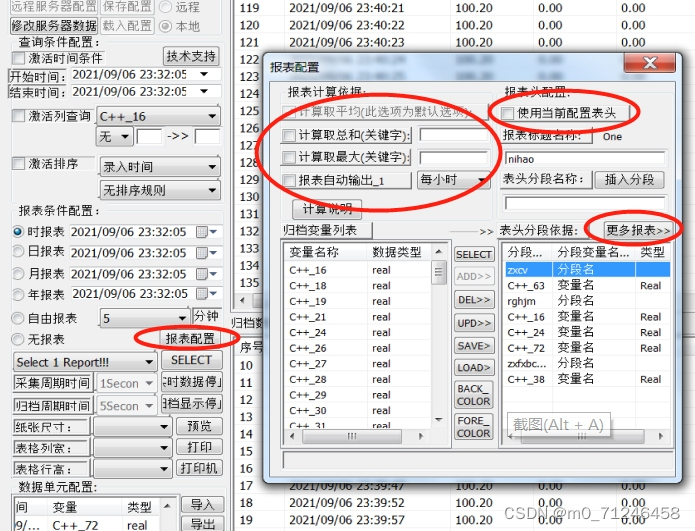Click 打印 button

tap(199, 447)
